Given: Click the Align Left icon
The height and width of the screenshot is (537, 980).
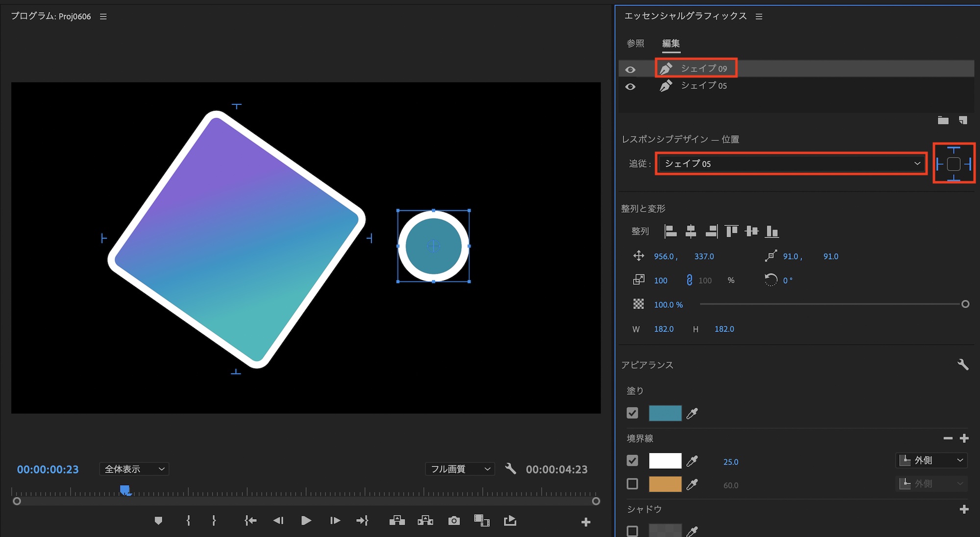Looking at the screenshot, I should (670, 231).
